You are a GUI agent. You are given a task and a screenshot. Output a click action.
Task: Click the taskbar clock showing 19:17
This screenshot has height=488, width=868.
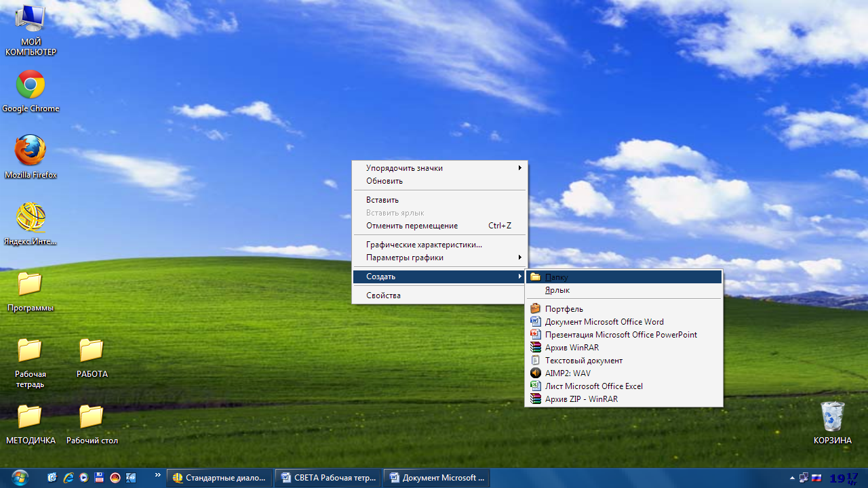tap(844, 478)
